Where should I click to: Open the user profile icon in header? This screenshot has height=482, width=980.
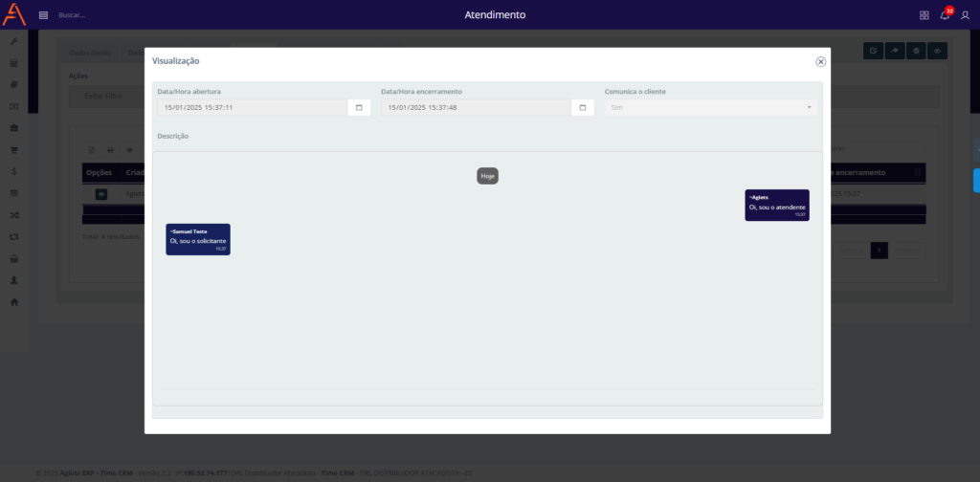pyautogui.click(x=965, y=15)
